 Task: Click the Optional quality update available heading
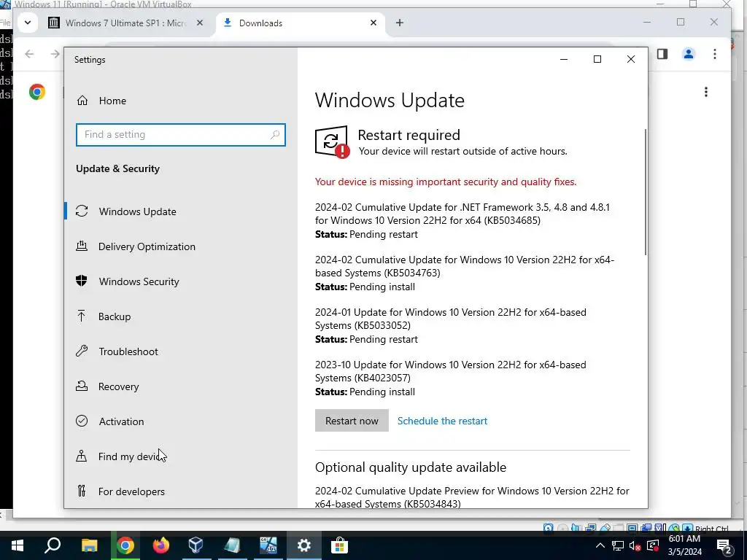(411, 467)
